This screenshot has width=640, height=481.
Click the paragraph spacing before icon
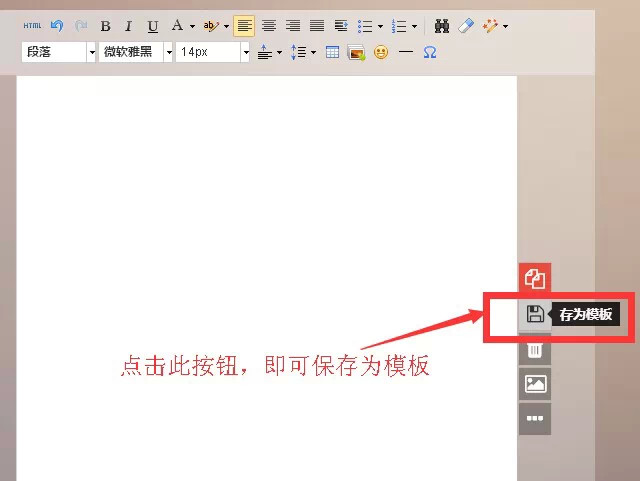coord(265,52)
